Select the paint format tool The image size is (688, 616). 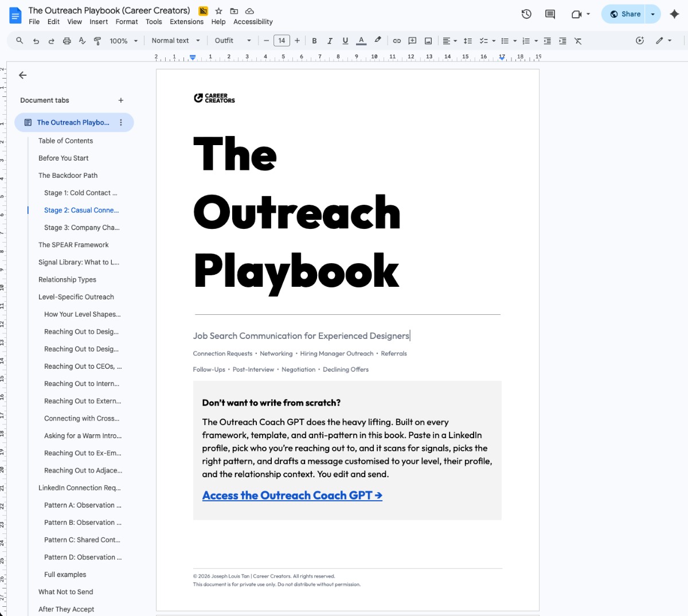point(97,41)
